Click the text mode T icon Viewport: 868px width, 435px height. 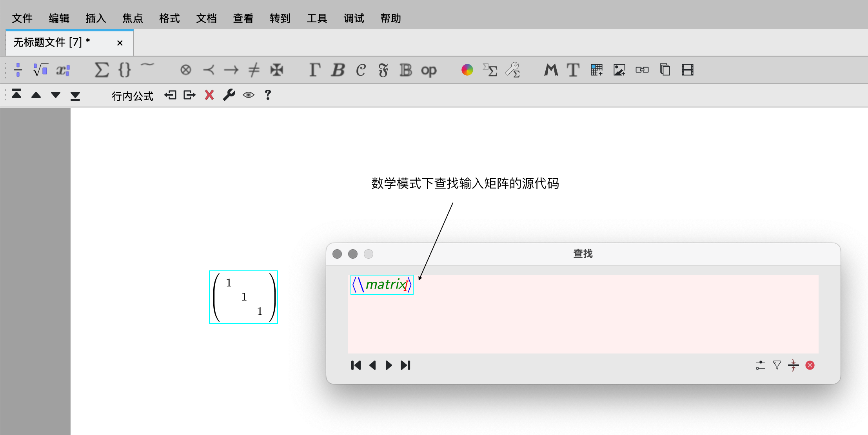573,70
